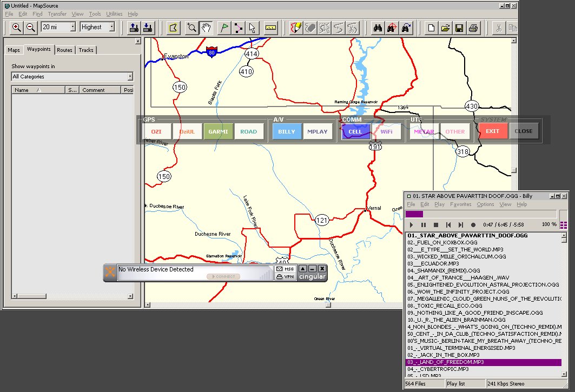The width and height of the screenshot is (575, 392).
Task: Switch to the Routes tab
Action: [x=64, y=50]
